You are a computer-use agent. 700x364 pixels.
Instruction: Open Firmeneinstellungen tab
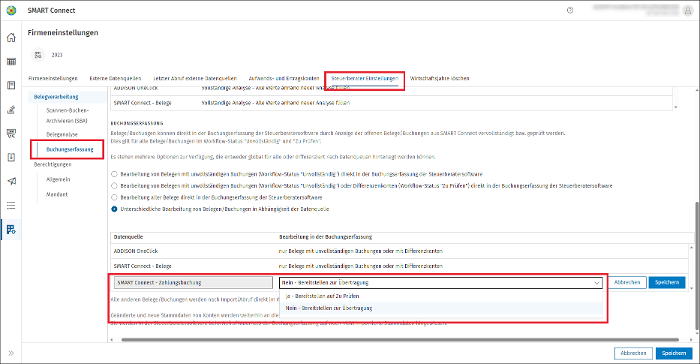tap(53, 78)
